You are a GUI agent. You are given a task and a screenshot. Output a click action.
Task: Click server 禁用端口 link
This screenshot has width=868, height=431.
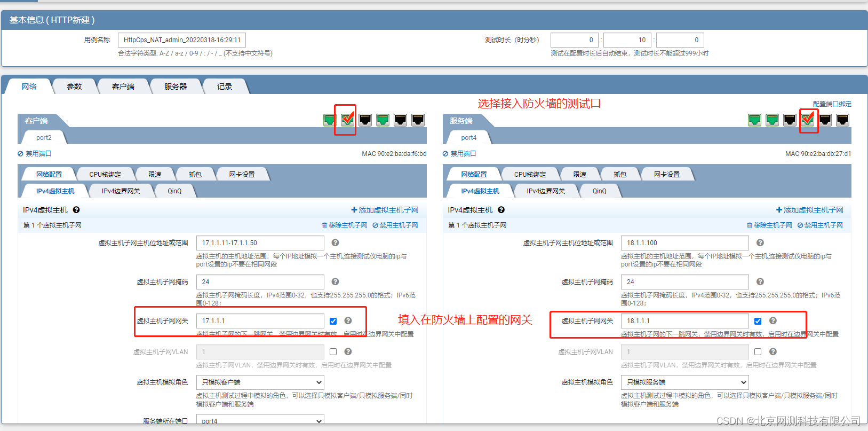[459, 154]
